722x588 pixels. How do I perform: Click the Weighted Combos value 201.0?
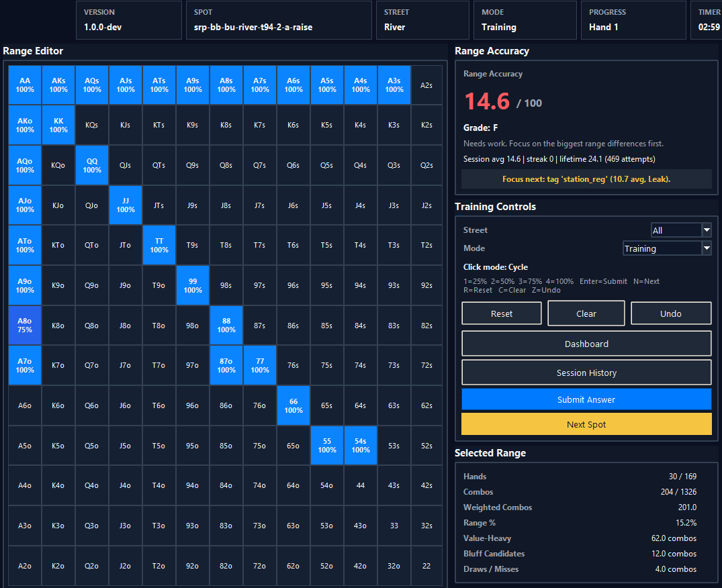point(687,507)
